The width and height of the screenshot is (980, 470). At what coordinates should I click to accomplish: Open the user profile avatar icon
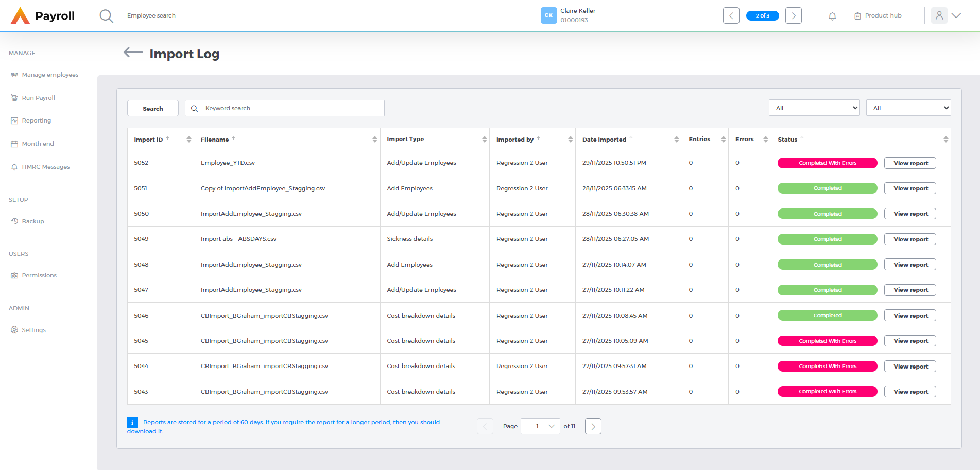pos(939,15)
